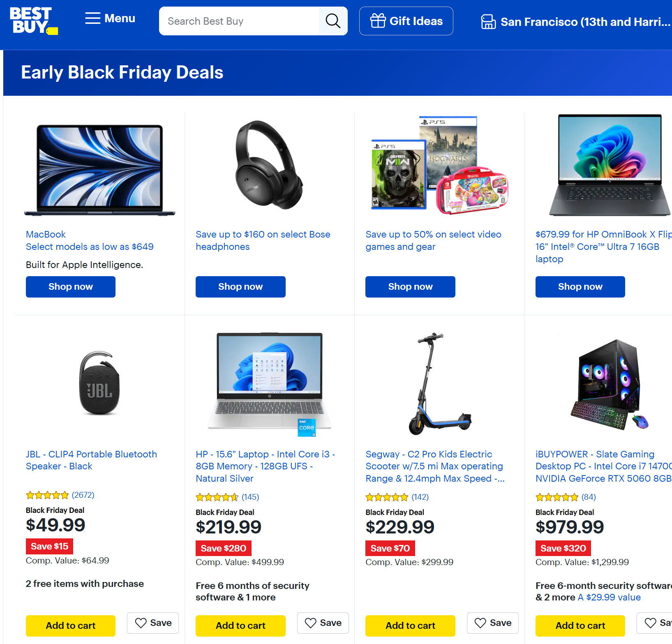Screen dimensions: 672x644
Task: Open Gift Ideas
Action: (x=406, y=21)
